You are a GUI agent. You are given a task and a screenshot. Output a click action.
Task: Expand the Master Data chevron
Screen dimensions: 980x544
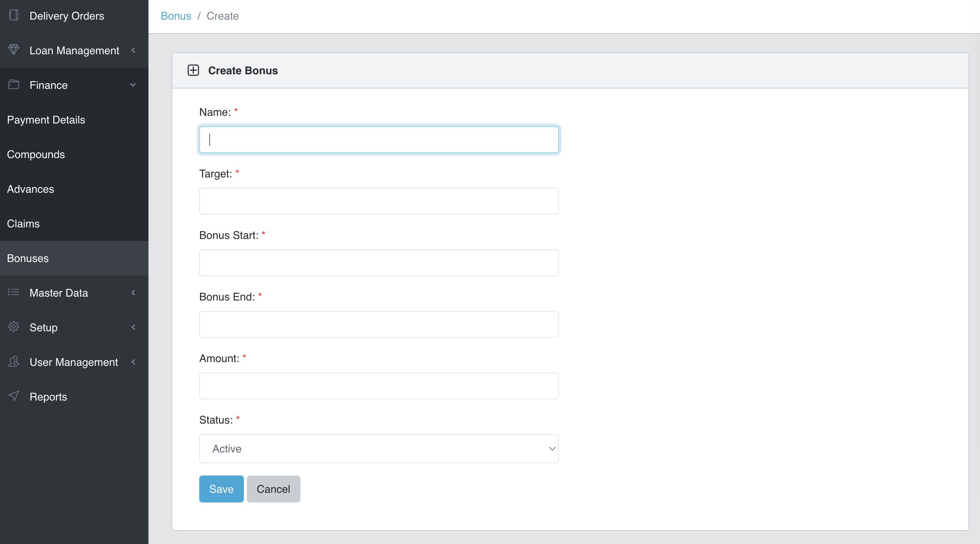tap(133, 293)
